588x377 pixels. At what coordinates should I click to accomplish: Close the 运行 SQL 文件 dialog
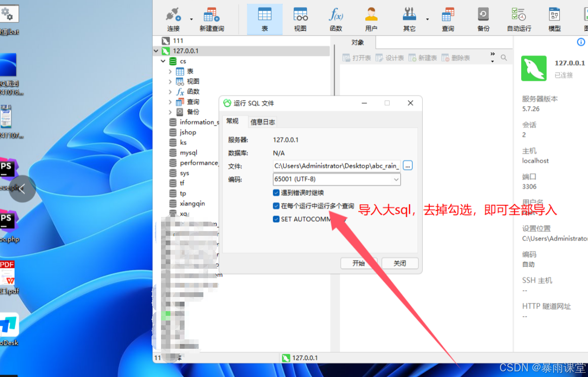(x=410, y=103)
